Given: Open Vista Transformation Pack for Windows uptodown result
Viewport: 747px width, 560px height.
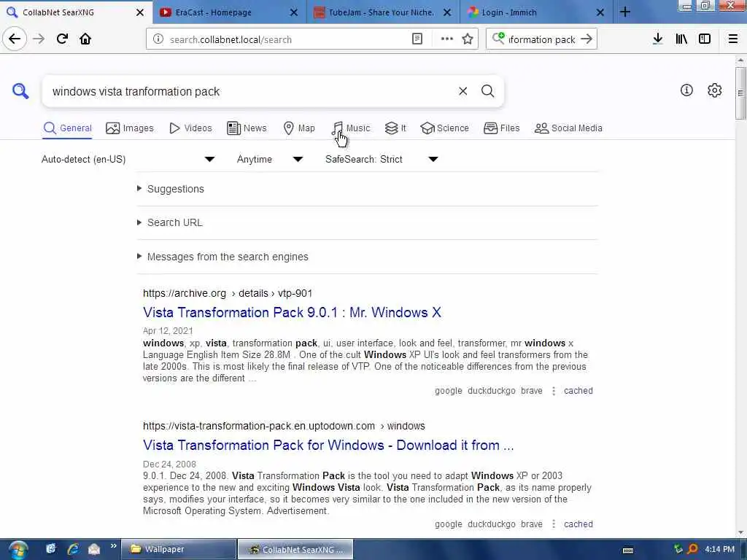Looking at the screenshot, I should [x=328, y=446].
